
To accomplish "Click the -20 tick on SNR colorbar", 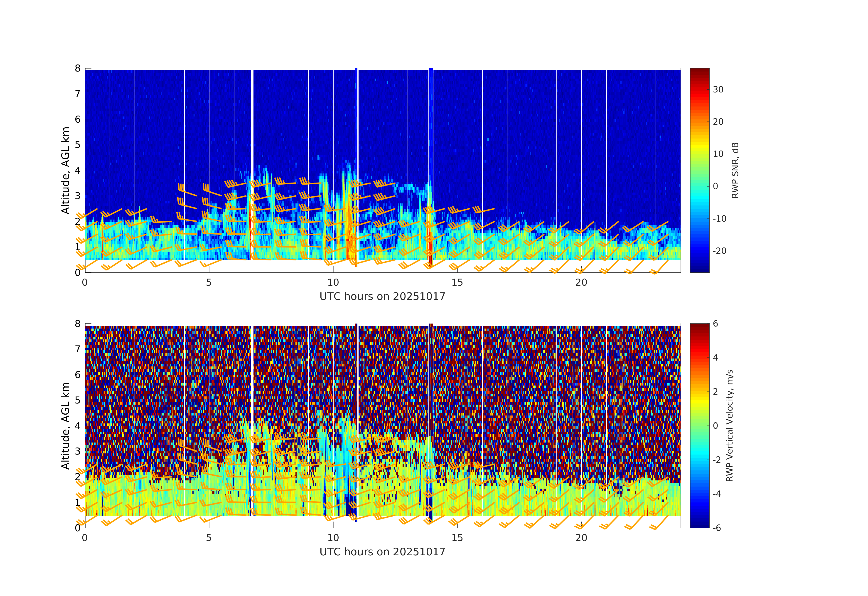I will [x=719, y=251].
